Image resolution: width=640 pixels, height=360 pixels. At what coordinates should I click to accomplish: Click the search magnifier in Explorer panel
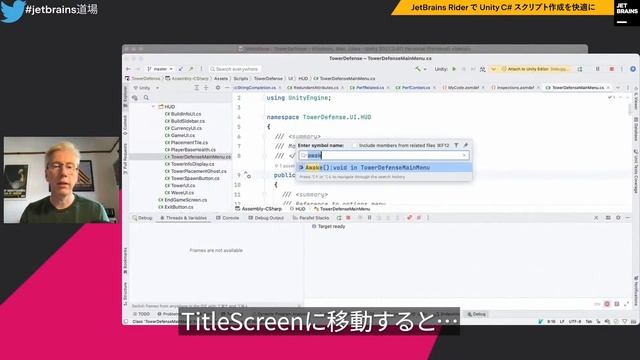tap(146, 98)
